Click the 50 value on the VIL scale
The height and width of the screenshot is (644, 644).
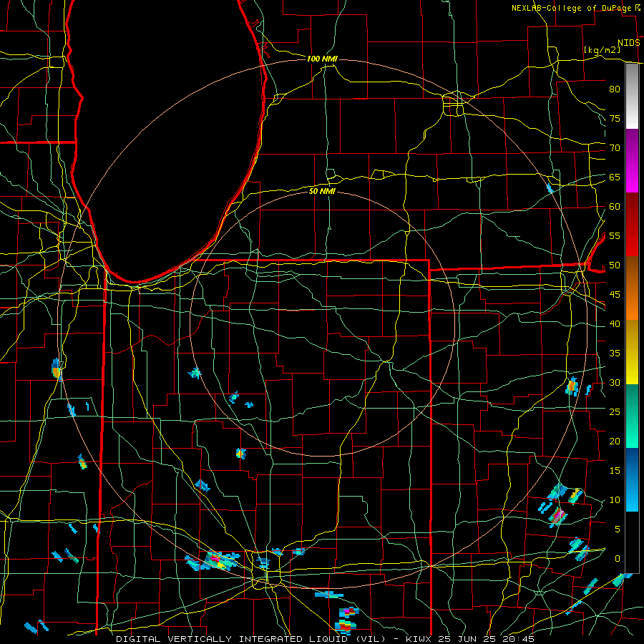coord(615,265)
